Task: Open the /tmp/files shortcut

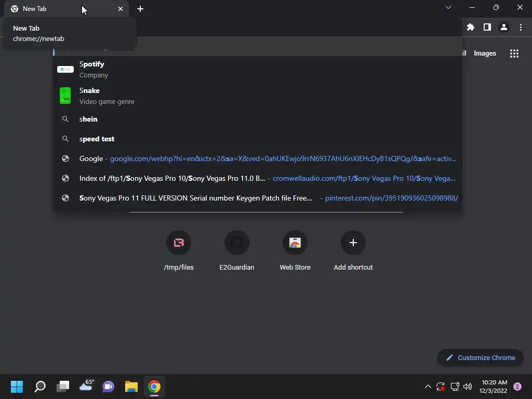Action: click(179, 251)
